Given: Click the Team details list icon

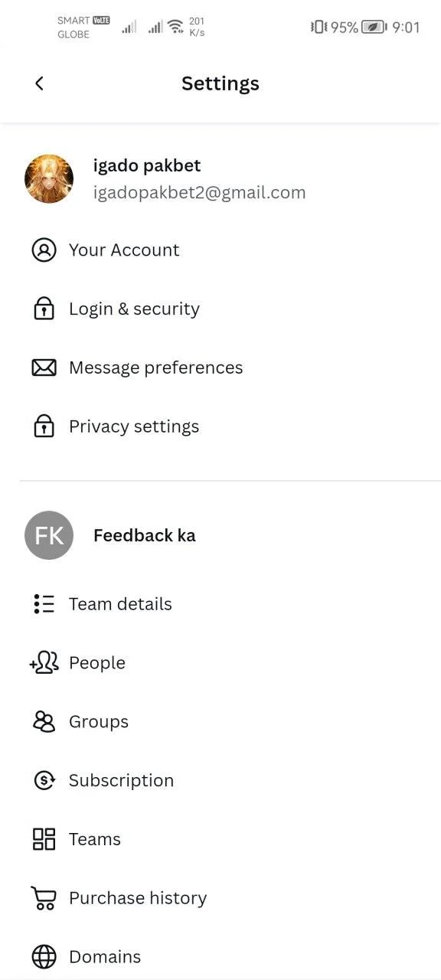Looking at the screenshot, I should point(44,604).
